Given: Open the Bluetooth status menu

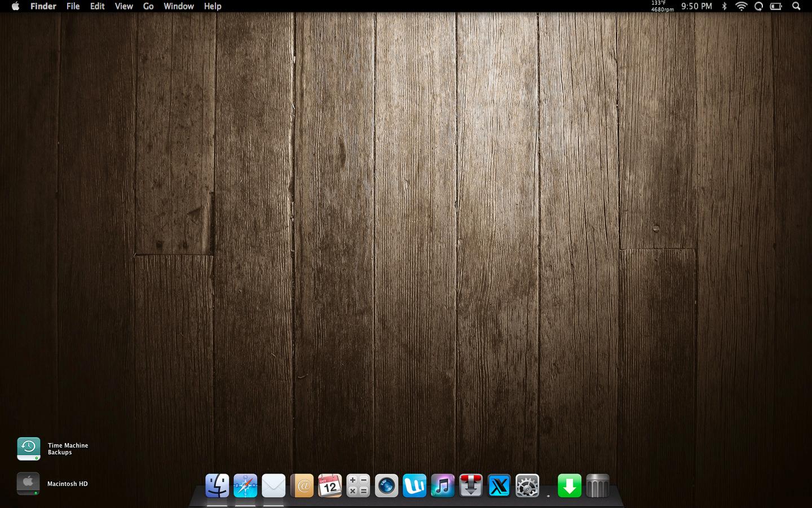Looking at the screenshot, I should [725, 6].
